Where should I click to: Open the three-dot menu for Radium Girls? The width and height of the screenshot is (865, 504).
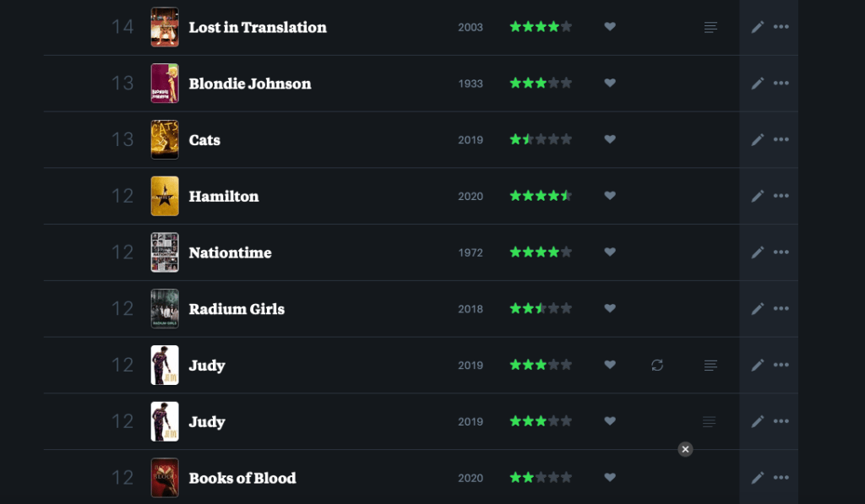pyautogui.click(x=781, y=309)
